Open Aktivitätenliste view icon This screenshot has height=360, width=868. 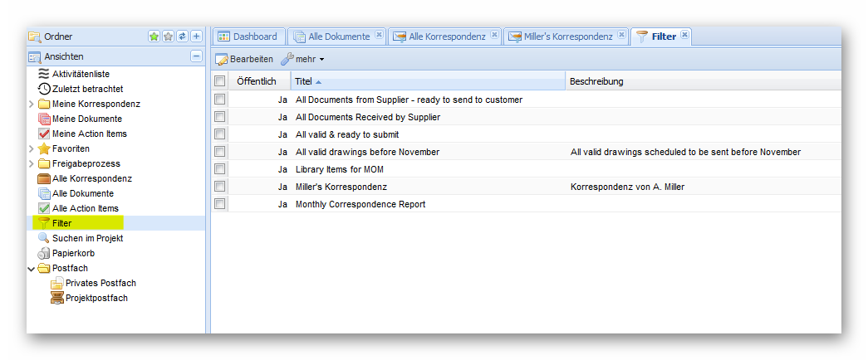(x=44, y=74)
